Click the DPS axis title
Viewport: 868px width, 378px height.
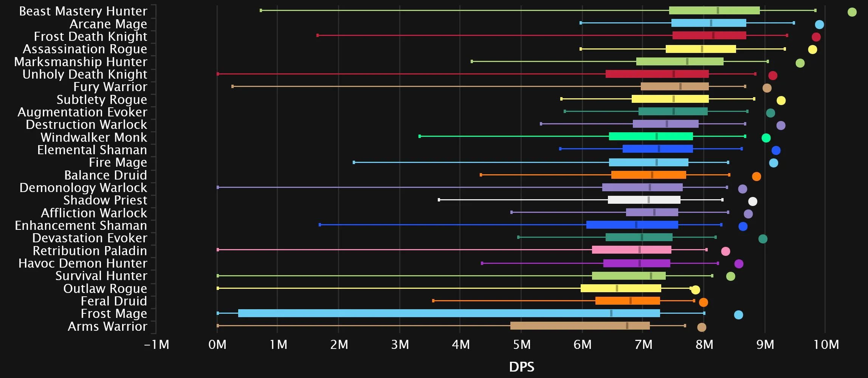[522, 367]
